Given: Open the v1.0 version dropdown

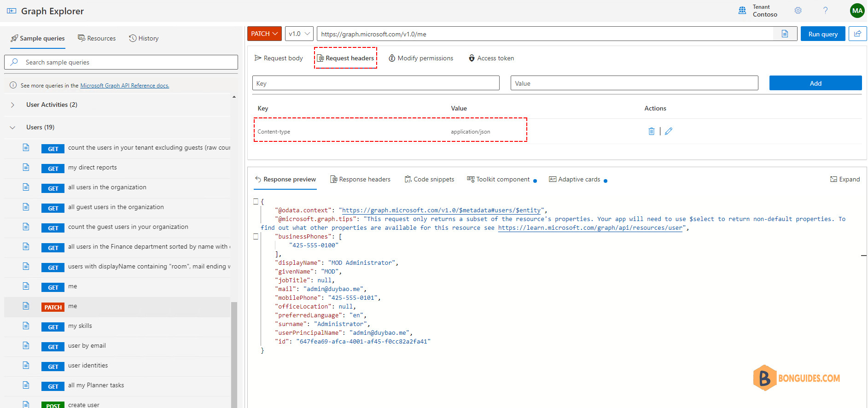Looking at the screenshot, I should click(x=299, y=34).
